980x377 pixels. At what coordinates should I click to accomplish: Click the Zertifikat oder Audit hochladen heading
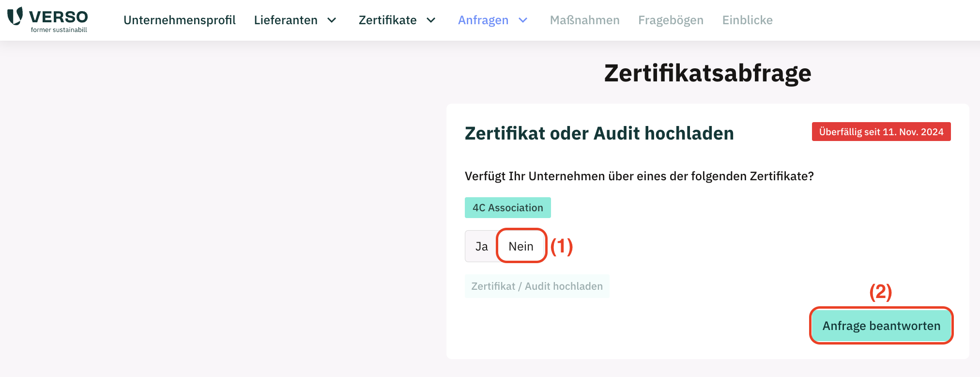pyautogui.click(x=599, y=133)
